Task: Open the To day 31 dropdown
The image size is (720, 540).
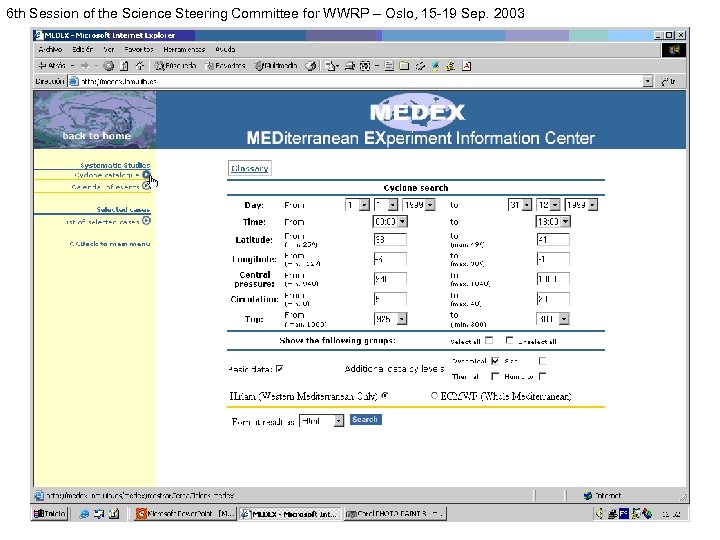Action: tap(520, 205)
